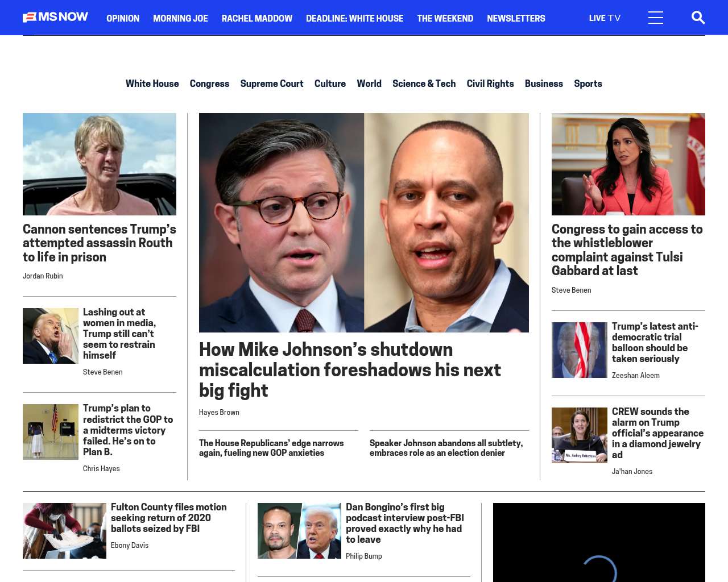Open The Weekend in top nav
This screenshot has height=582, width=728.
(x=445, y=18)
